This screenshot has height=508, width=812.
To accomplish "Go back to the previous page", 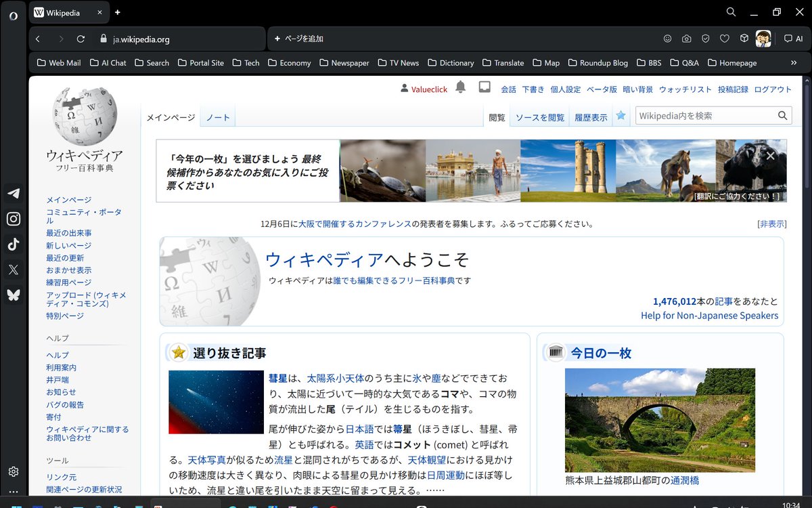I will [x=38, y=39].
